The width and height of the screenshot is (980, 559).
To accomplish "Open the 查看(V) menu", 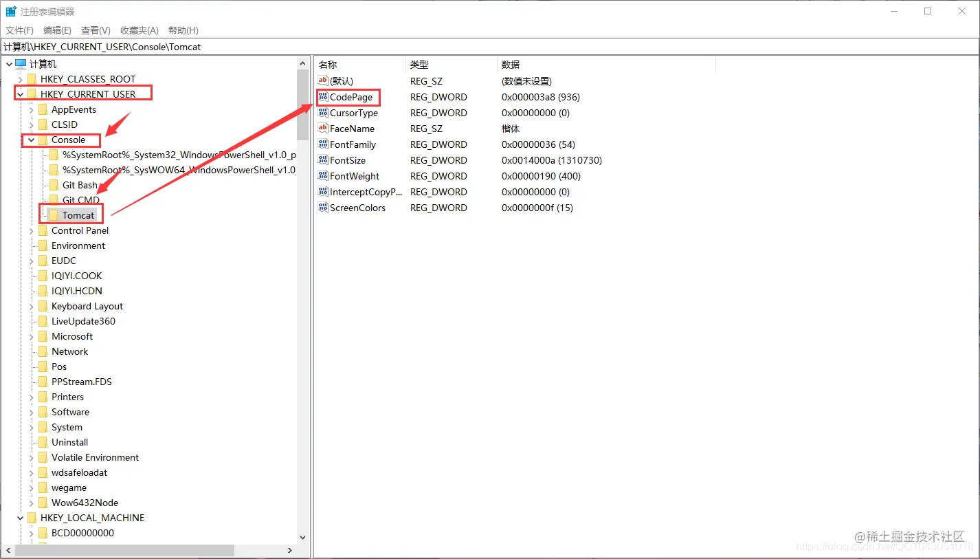I will coord(96,30).
